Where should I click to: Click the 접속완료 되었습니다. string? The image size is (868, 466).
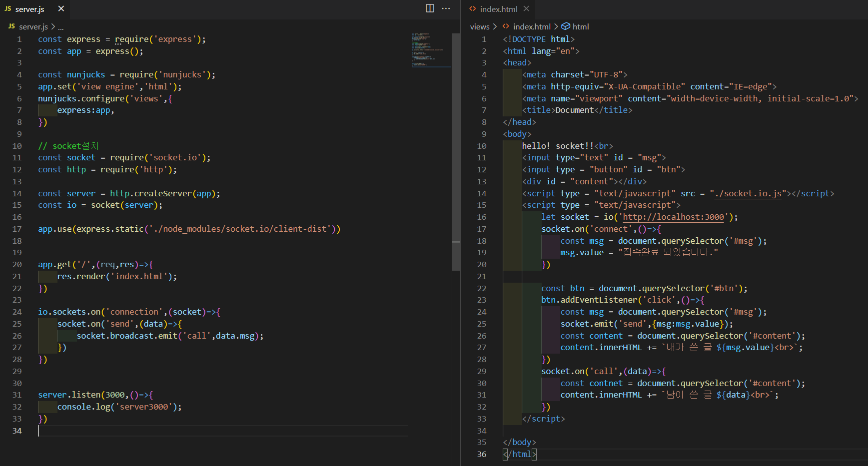point(668,252)
